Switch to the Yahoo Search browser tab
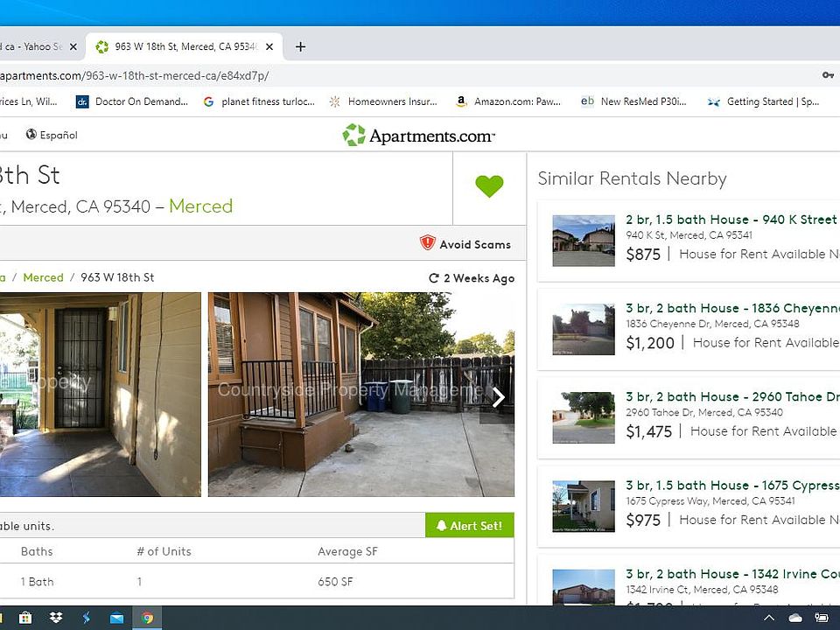Image resolution: width=840 pixels, height=630 pixels. 31,46
